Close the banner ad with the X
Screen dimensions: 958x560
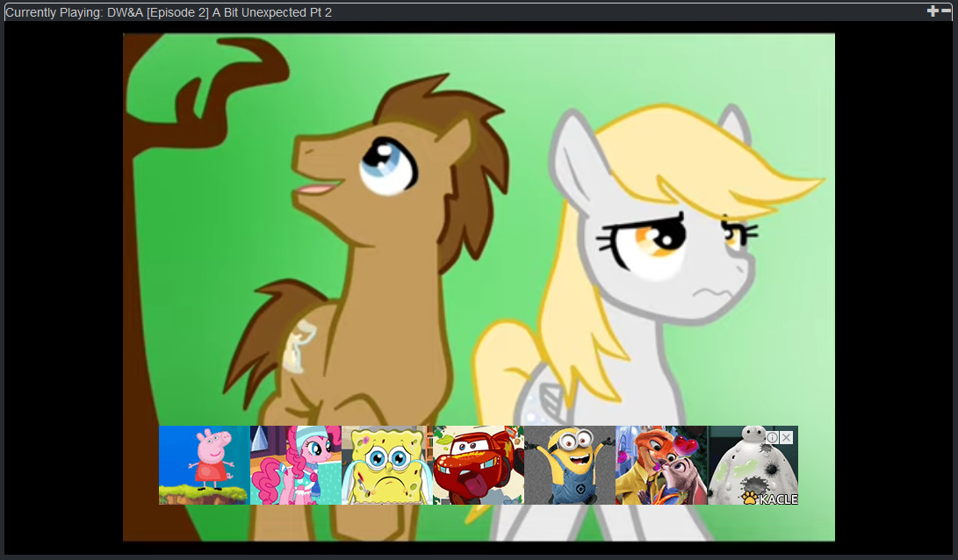[786, 437]
